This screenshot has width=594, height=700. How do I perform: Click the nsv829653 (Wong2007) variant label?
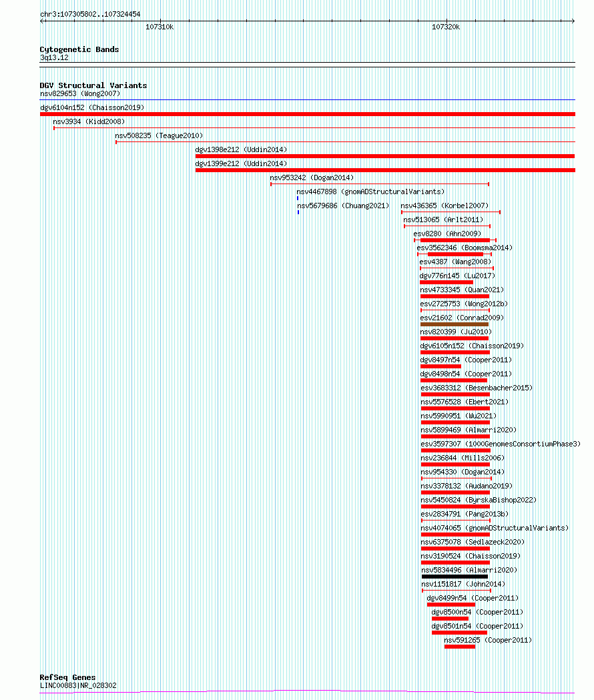coord(80,93)
